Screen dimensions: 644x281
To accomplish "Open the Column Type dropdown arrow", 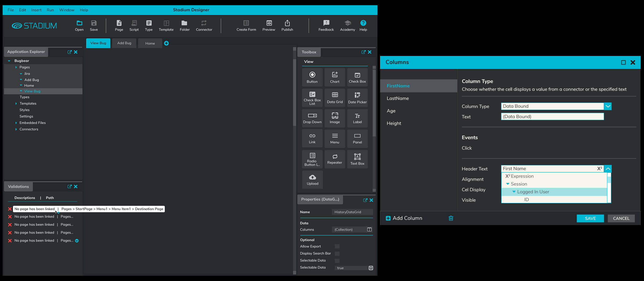I will pyautogui.click(x=608, y=106).
